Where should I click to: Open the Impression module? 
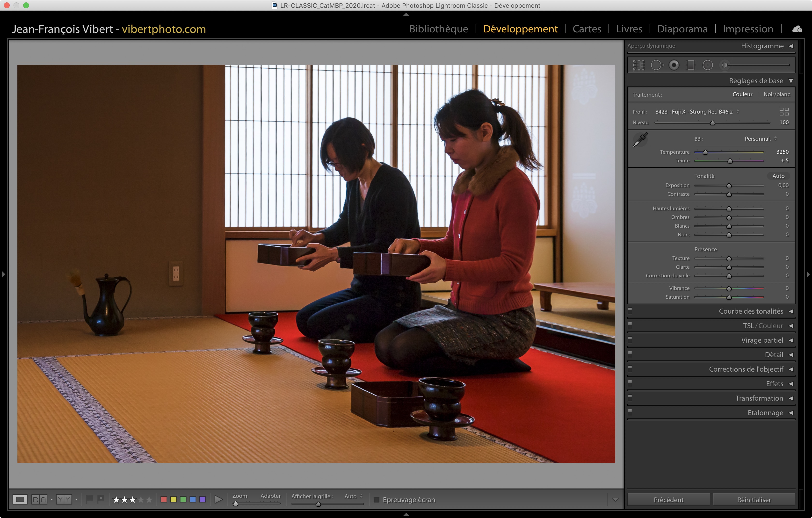[747, 29]
